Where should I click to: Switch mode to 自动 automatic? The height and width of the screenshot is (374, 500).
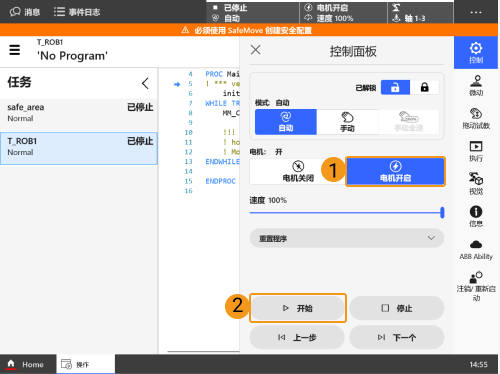coord(286,122)
